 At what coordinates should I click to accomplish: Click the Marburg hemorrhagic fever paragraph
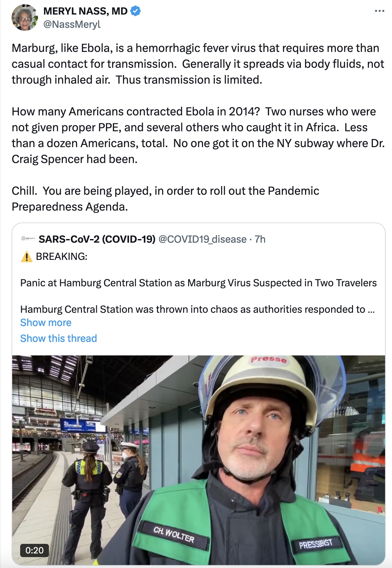pyautogui.click(x=198, y=64)
